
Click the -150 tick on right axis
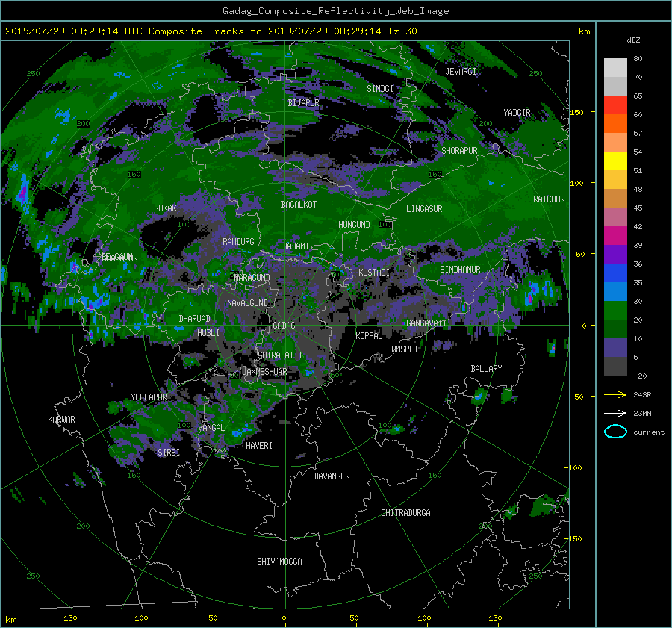point(573,538)
